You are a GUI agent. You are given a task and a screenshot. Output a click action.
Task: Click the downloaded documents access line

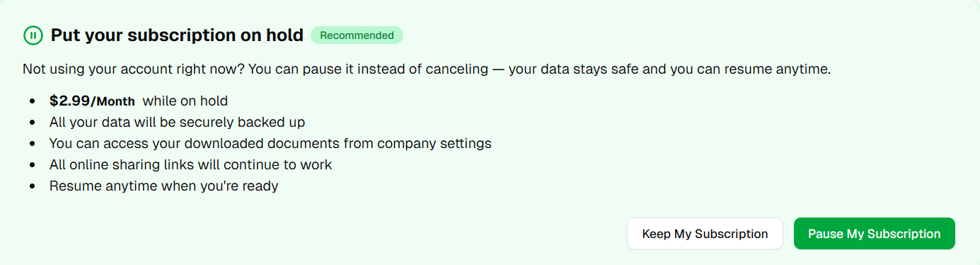[x=270, y=143]
